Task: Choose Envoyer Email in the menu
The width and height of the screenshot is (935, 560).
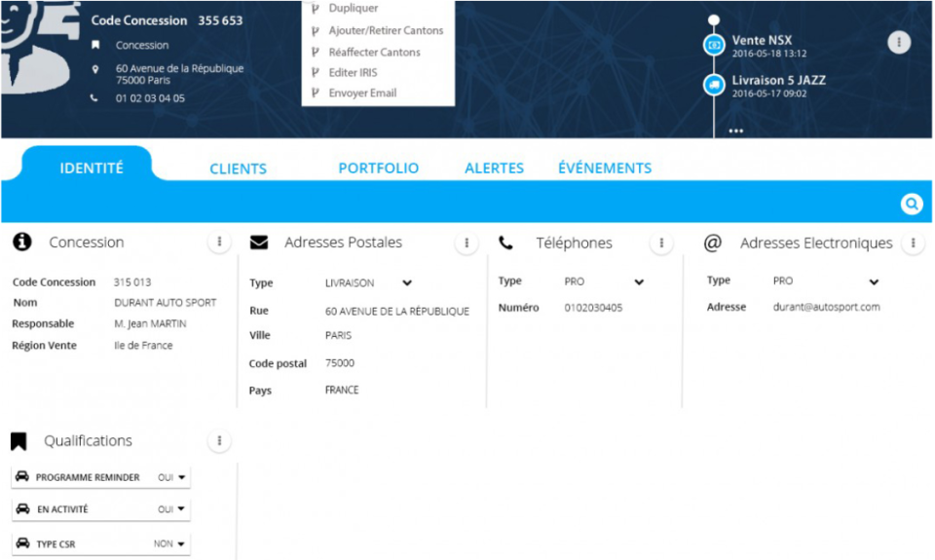Action: click(x=362, y=93)
